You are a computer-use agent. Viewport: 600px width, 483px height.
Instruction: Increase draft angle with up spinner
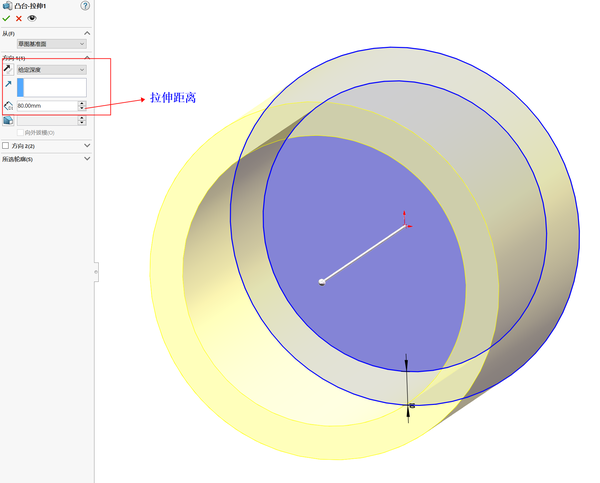pos(82,118)
